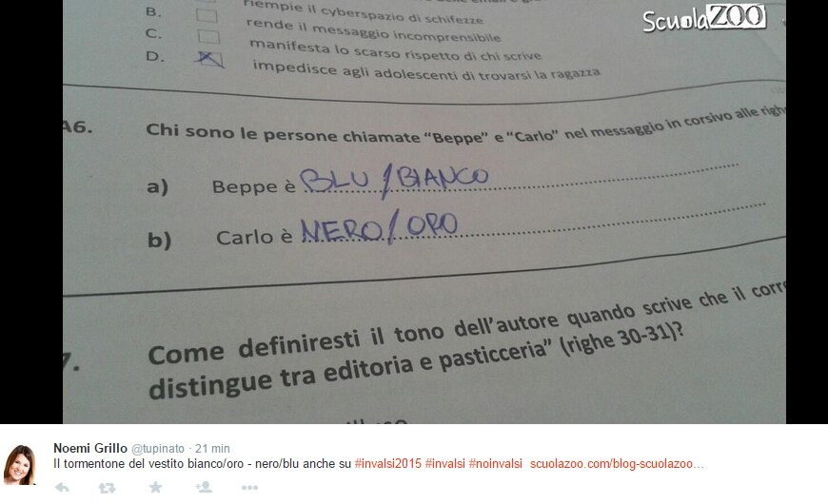Open the 21 min timestamp link
Viewport: 828px width, 504px height.
(212, 449)
